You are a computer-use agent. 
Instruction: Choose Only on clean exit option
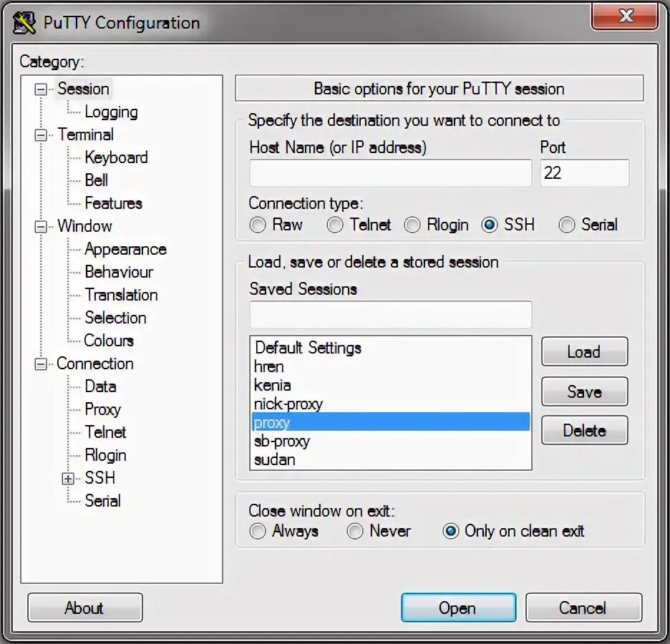(451, 531)
